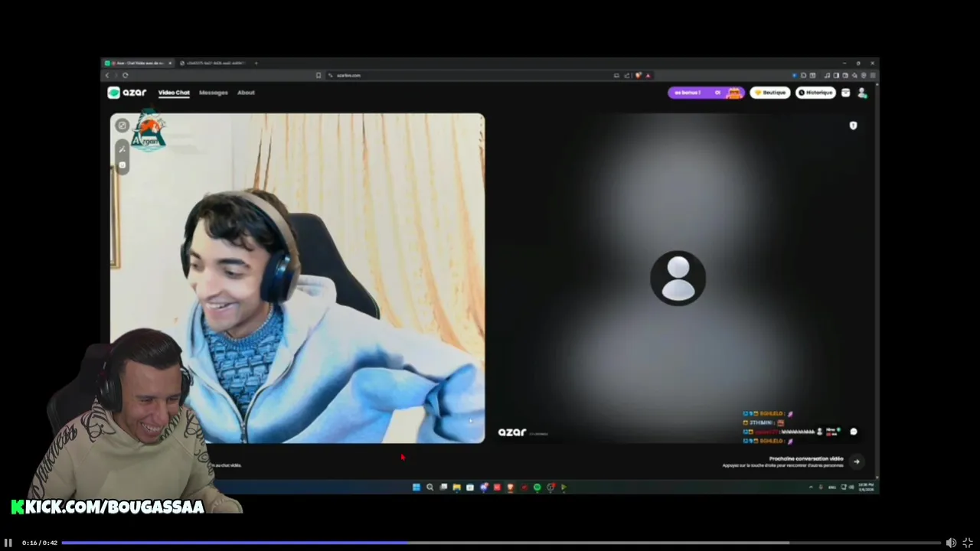
Task: Reload the browser page
Action: [125, 75]
